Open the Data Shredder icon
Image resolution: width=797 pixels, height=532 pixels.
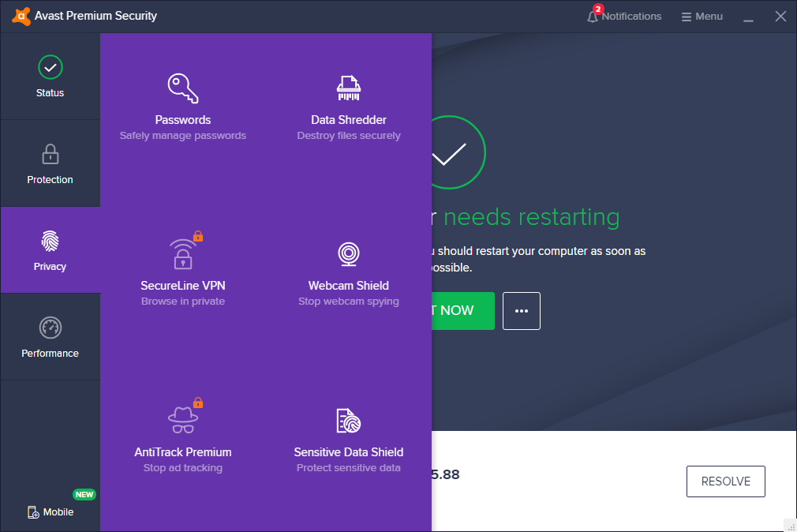tap(349, 88)
